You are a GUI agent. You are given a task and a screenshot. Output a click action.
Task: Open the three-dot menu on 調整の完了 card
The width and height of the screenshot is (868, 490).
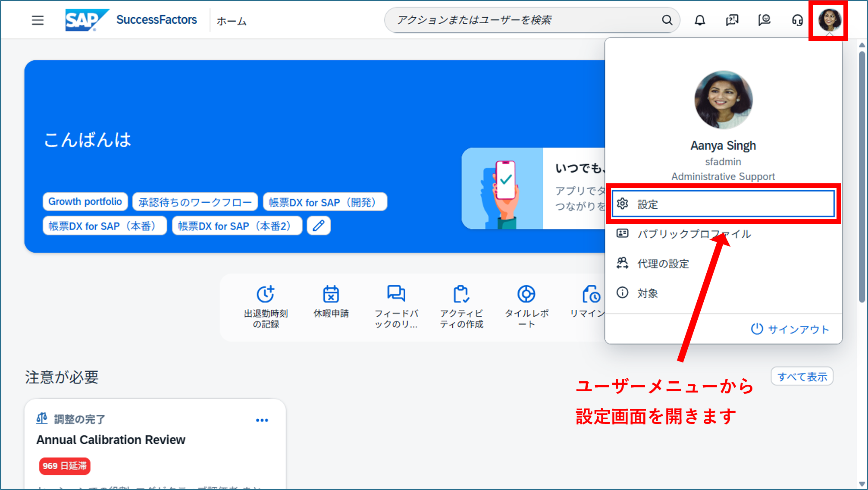[262, 420]
